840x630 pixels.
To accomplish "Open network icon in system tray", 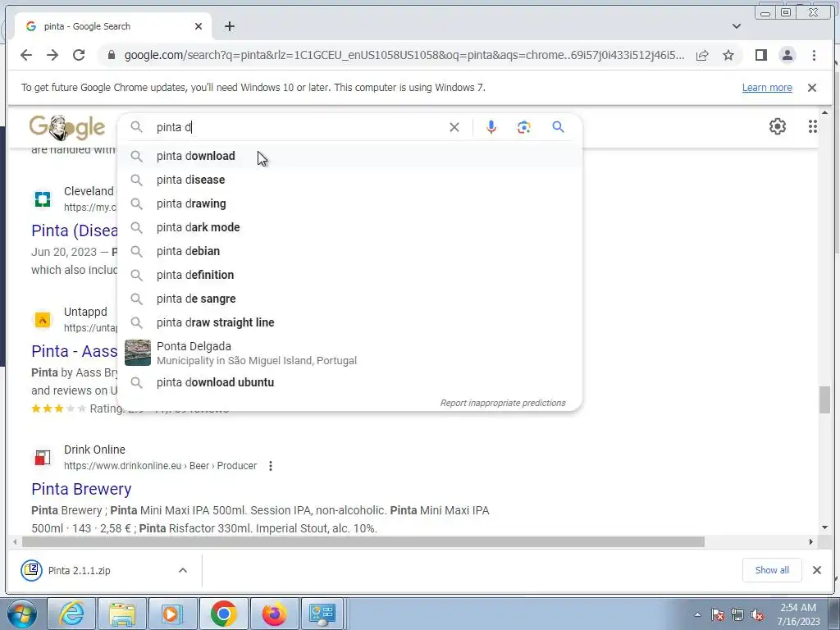I will click(x=737, y=614).
